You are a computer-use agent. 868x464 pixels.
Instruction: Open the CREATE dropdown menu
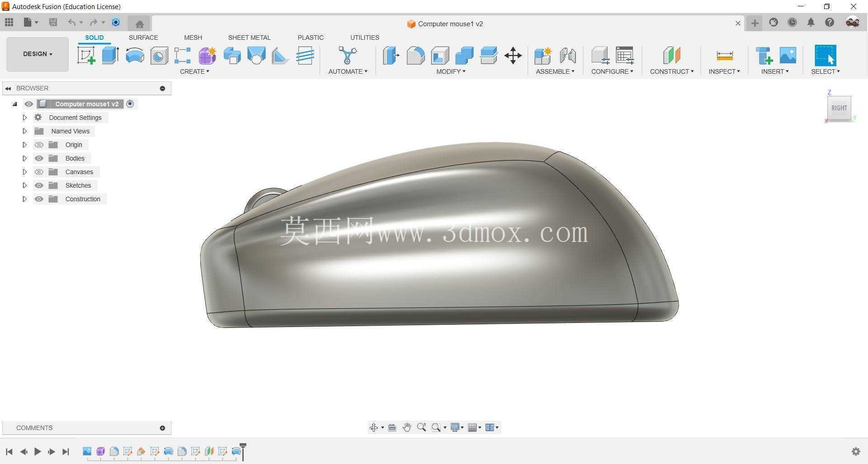click(194, 71)
